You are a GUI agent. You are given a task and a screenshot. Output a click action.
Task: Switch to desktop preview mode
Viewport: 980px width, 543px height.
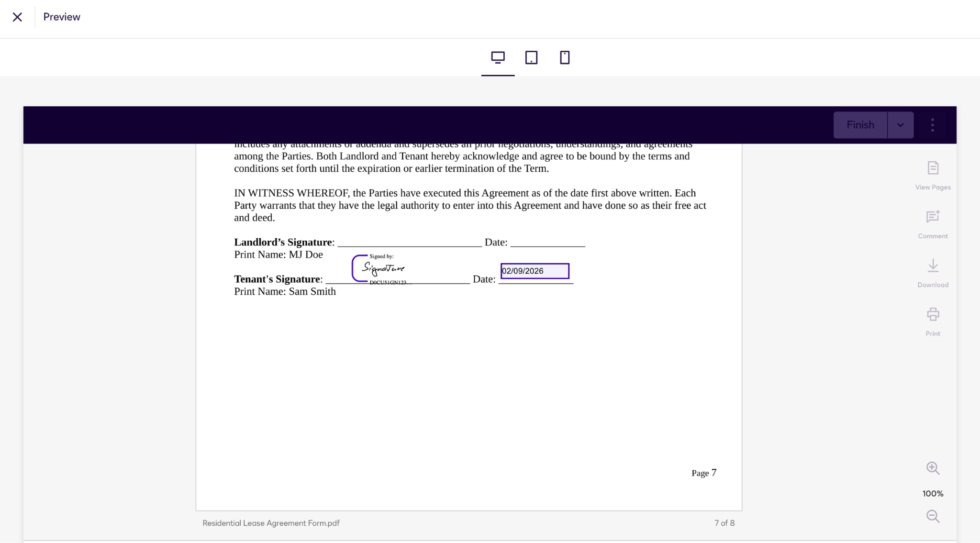pyautogui.click(x=498, y=57)
